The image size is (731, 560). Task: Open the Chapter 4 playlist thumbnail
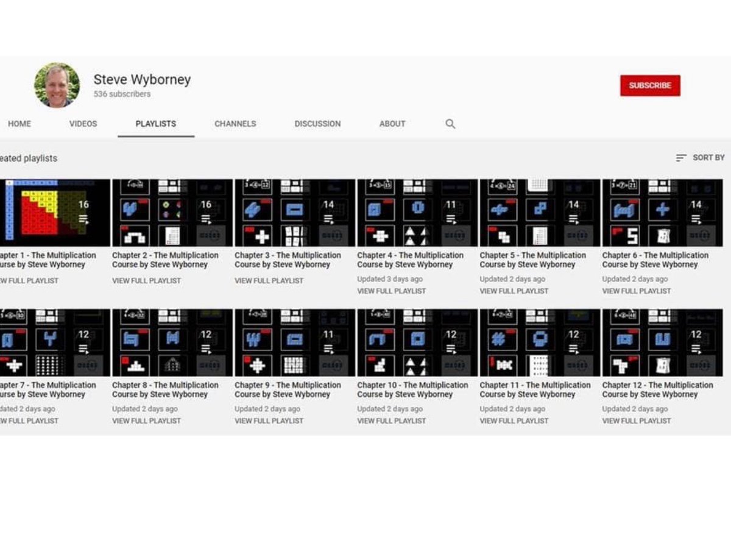tap(417, 213)
